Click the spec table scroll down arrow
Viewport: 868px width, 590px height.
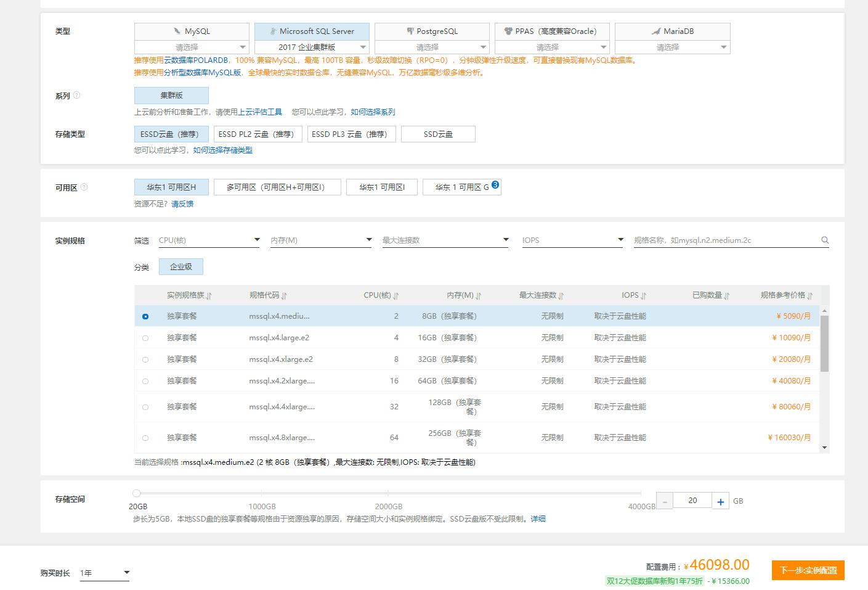[824, 448]
